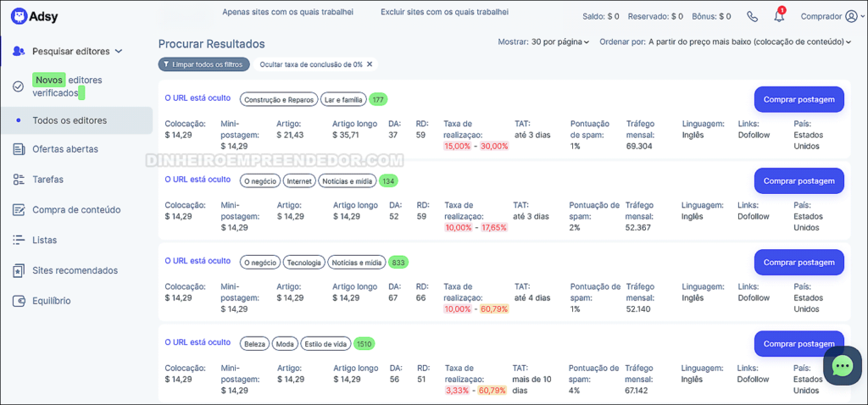Select Todos os editores in sidebar
This screenshot has width=868, height=405.
coord(70,120)
